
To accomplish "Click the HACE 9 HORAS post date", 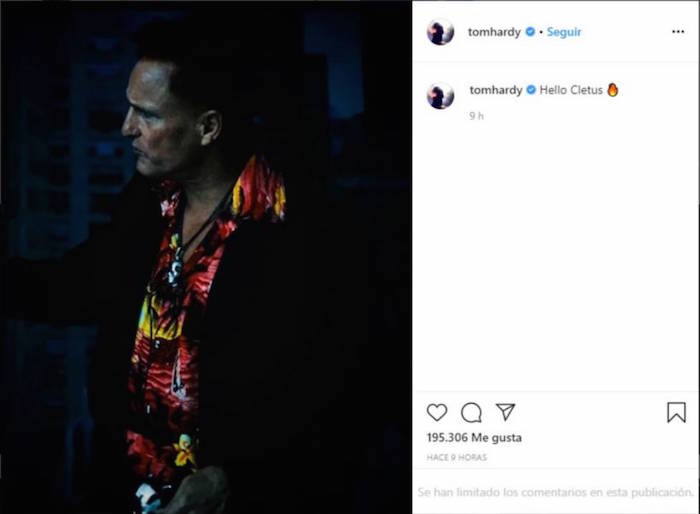I will pos(456,457).
